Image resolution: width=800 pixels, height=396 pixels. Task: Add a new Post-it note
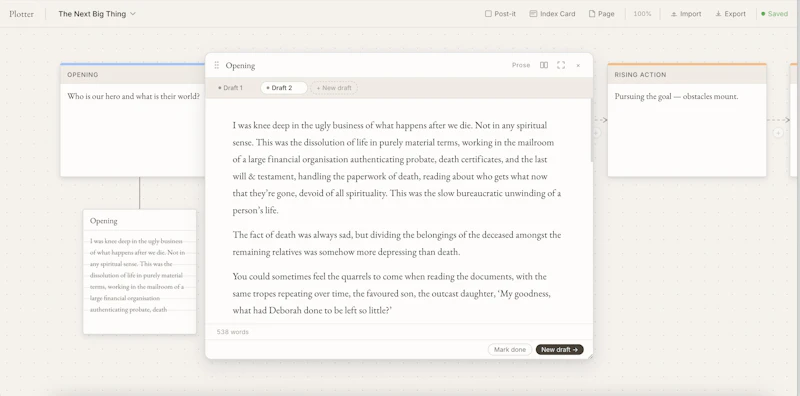(500, 14)
